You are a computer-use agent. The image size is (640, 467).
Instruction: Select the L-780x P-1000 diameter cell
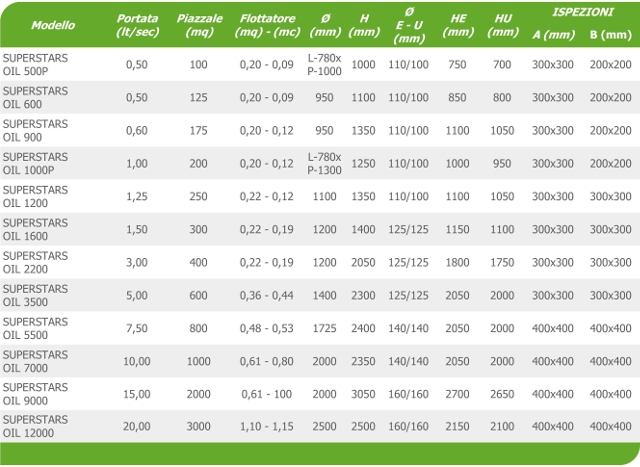(x=324, y=64)
